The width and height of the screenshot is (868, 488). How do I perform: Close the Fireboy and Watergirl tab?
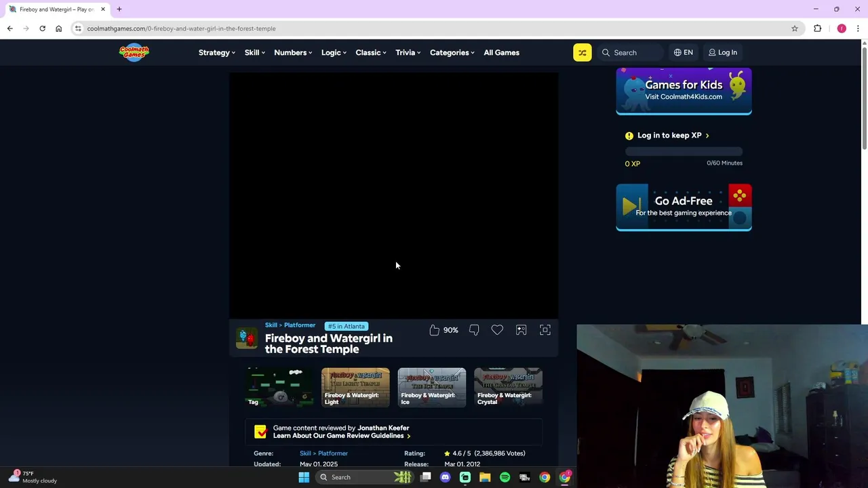(x=103, y=9)
